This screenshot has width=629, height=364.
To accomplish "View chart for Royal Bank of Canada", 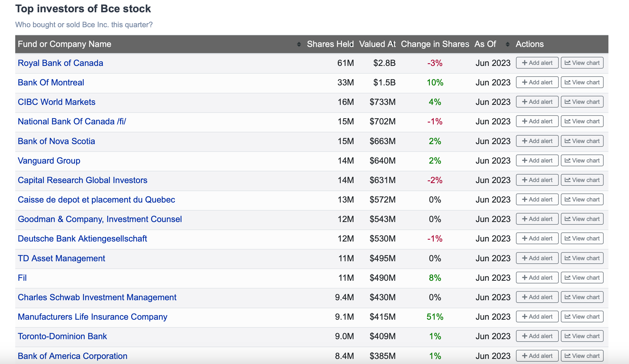I will coord(582,63).
